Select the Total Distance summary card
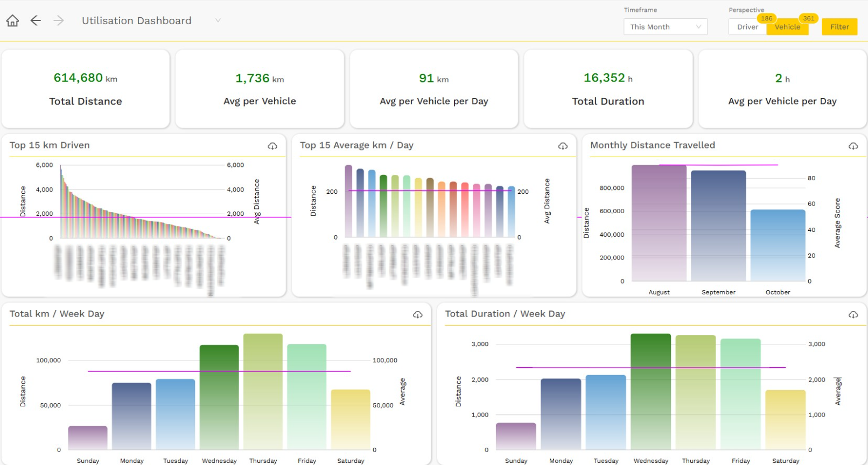This screenshot has width=868, height=465. [86, 89]
